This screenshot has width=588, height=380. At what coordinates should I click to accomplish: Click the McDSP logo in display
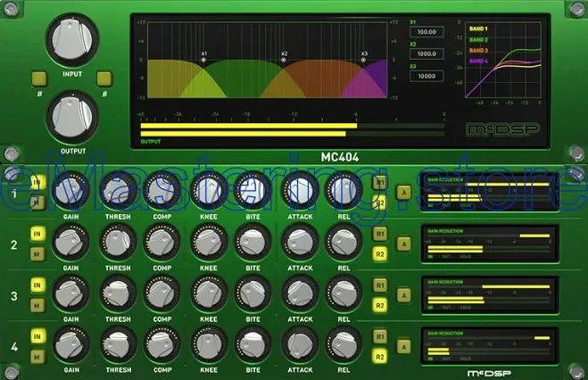tap(503, 129)
